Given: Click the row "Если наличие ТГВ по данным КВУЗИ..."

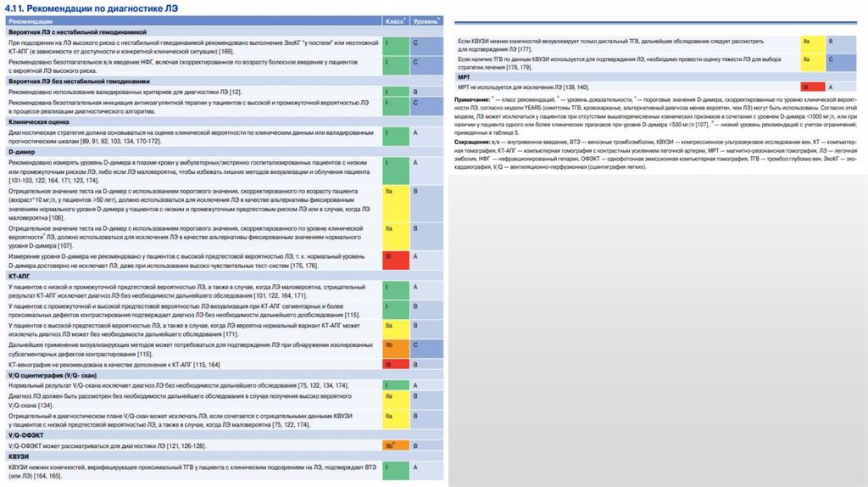Looking at the screenshot, I should 655,63.
